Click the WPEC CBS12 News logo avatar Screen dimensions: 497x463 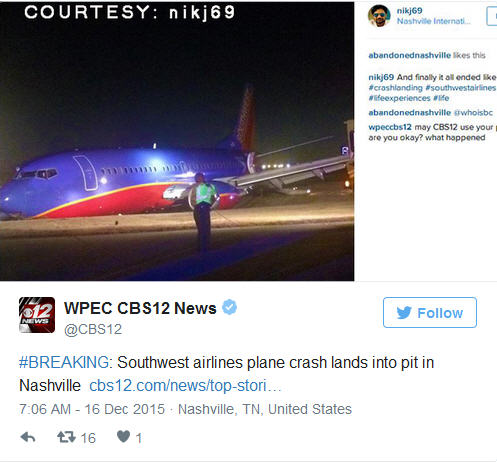click(x=37, y=315)
